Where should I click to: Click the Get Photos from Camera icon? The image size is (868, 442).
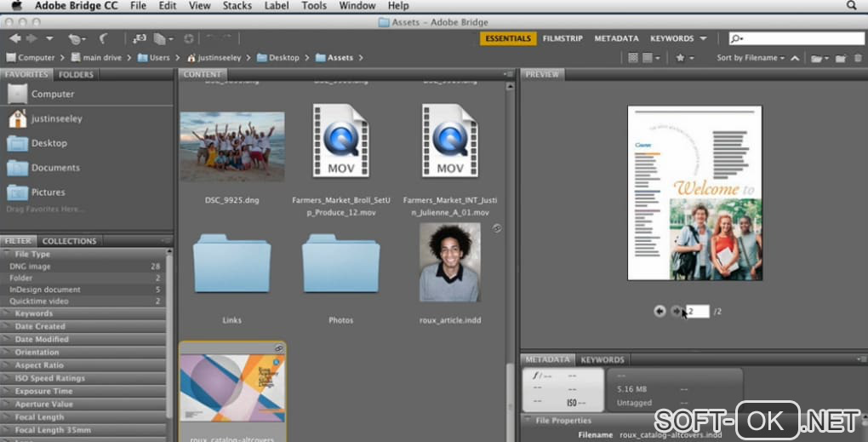tap(139, 39)
